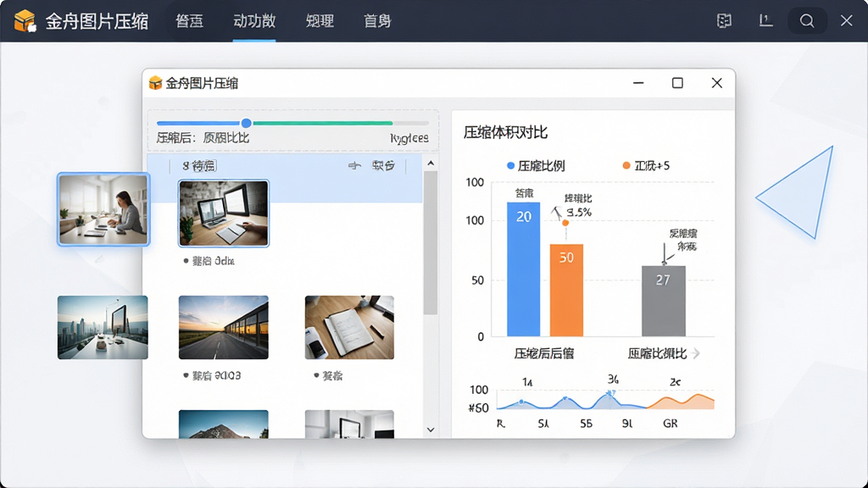Click the green portion of the slider track
This screenshot has height=488, width=868.
322,123
